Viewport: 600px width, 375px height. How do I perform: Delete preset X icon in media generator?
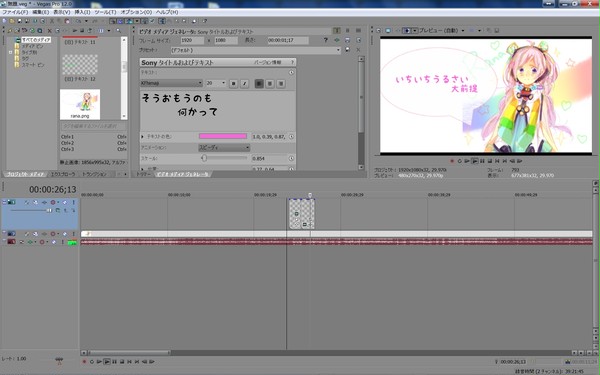pyautogui.click(x=358, y=50)
